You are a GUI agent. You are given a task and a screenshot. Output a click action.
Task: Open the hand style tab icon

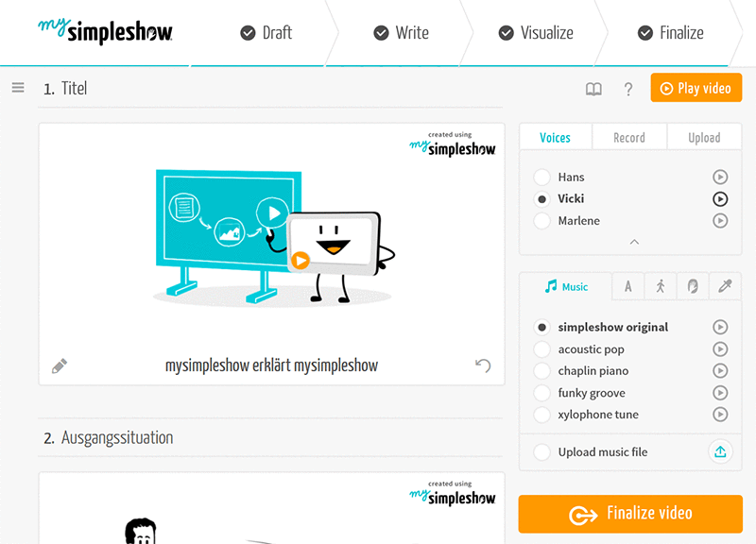coord(693,287)
